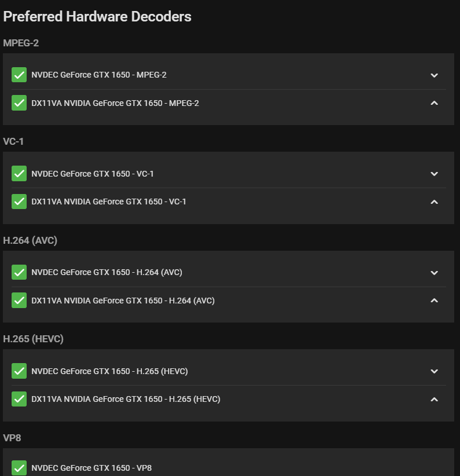Move NVDEC VC-1 decoder down
The height and width of the screenshot is (476, 460).
click(x=435, y=174)
